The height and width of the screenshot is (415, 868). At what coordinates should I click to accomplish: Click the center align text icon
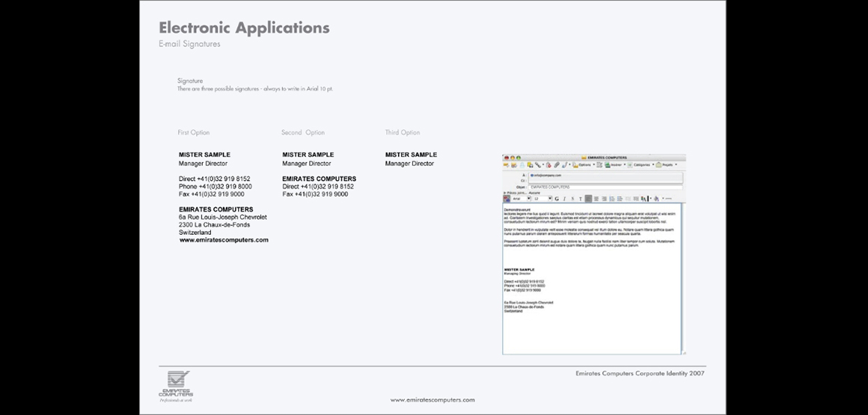tap(596, 199)
